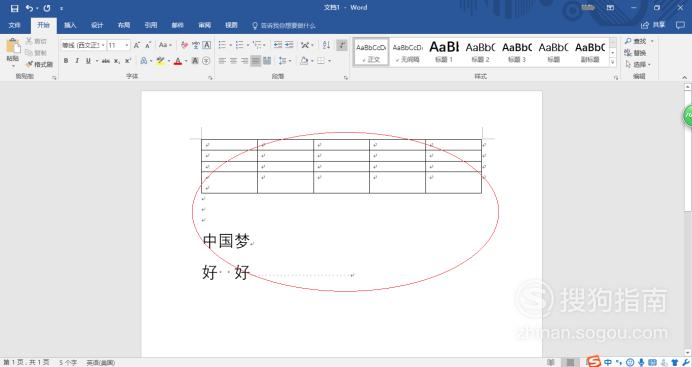The width and height of the screenshot is (692, 367).
Task: Click the Strikethrough abc icon
Action: click(105, 61)
